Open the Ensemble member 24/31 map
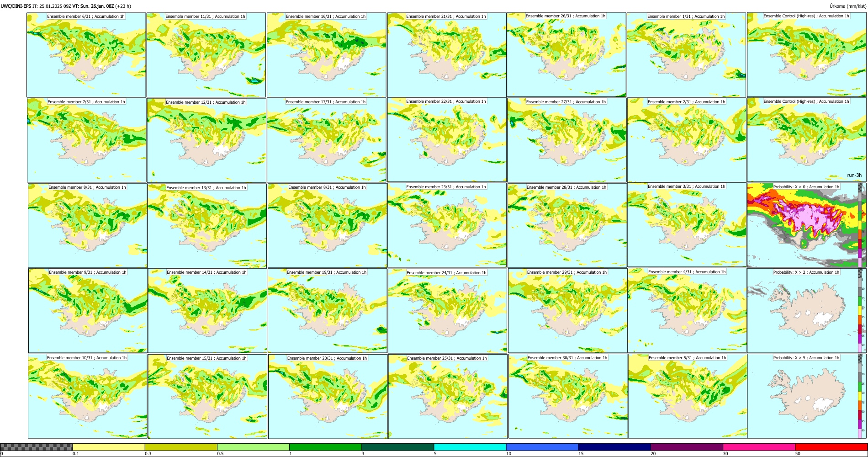Viewport: 868px width, 457px height. pyautogui.click(x=447, y=311)
